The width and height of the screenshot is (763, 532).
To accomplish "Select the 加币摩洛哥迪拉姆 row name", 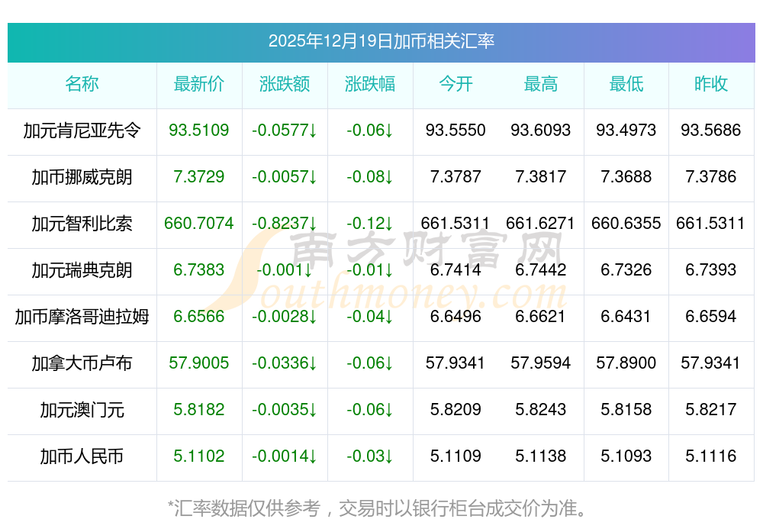I will pos(82,317).
